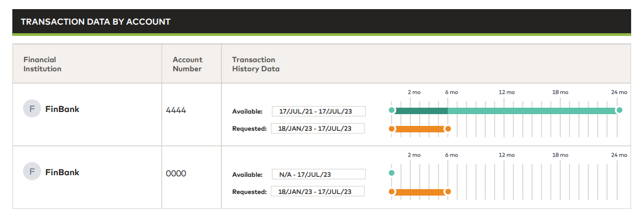Click the 18 mo timeline label in account 0000's row
This screenshot has height=217, width=644.
[560, 155]
